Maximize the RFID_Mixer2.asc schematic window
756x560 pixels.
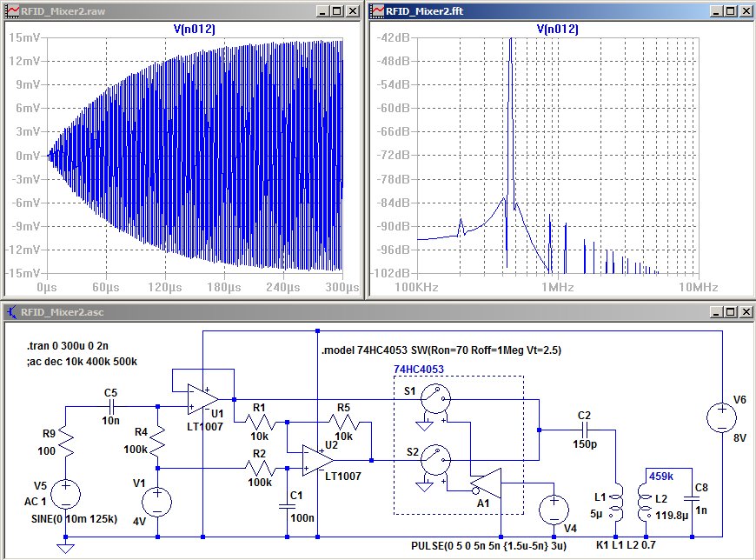(731, 312)
